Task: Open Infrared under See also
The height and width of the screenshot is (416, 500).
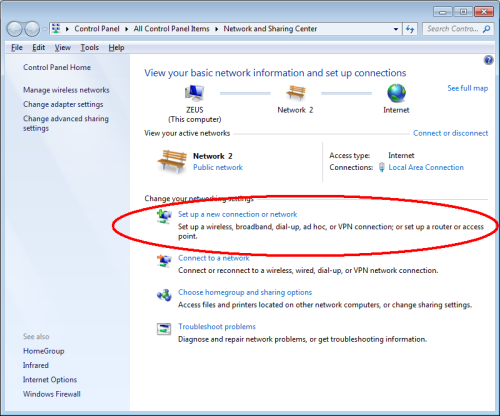Action: pos(36,365)
